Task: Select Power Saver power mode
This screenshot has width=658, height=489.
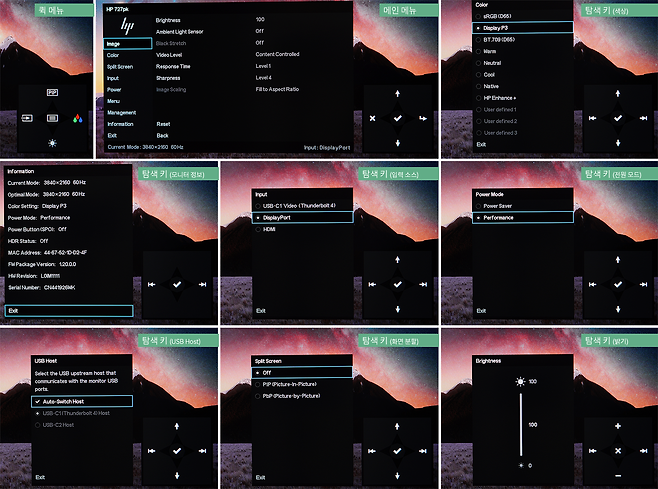Action: pyautogui.click(x=497, y=205)
